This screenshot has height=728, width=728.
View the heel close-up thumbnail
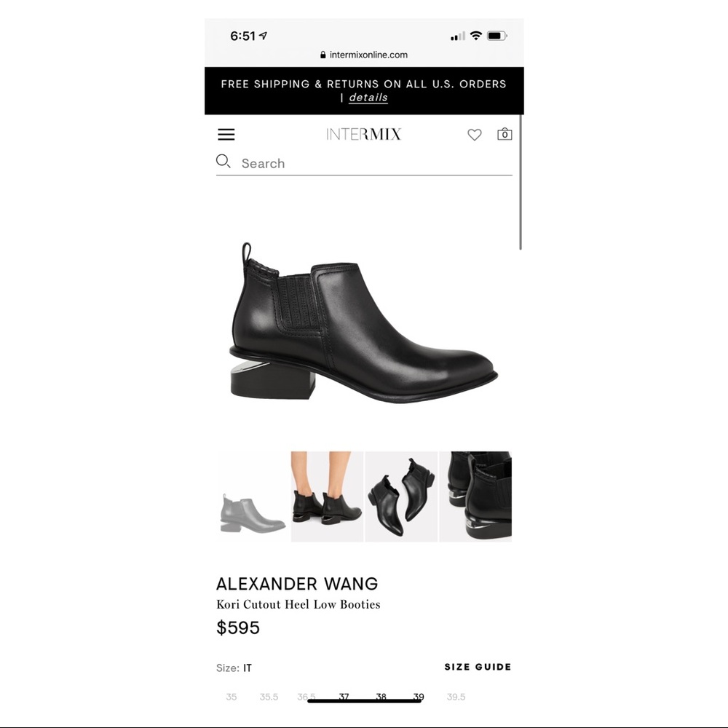[x=475, y=496]
